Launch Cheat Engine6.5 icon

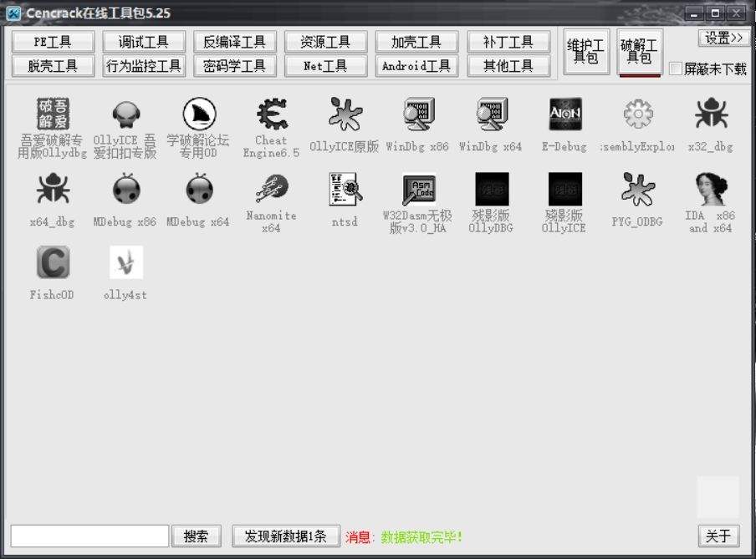point(272,114)
